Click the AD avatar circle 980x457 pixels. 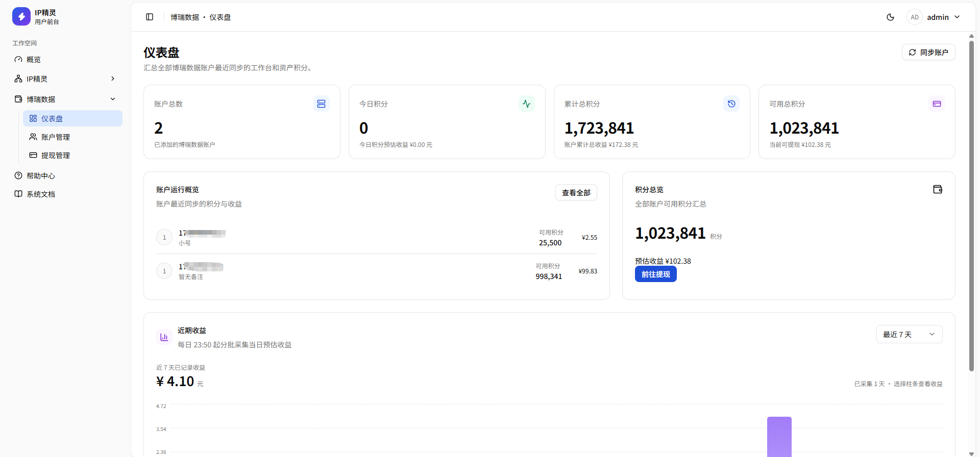pos(915,17)
